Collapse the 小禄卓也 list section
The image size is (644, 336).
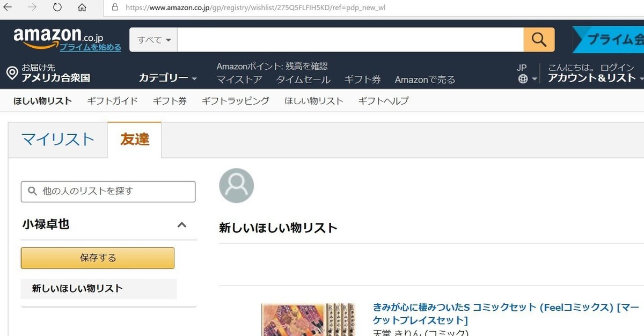click(x=182, y=225)
